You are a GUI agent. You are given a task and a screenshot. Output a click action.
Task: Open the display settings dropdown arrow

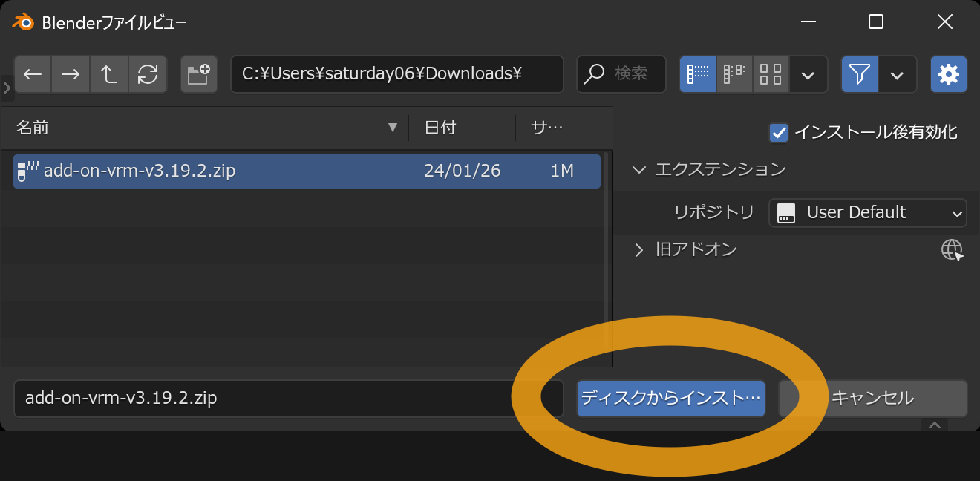[x=808, y=74]
